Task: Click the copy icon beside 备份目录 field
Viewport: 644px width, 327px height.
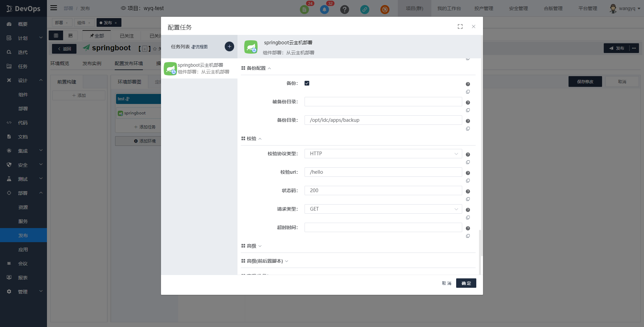Action: point(468,128)
